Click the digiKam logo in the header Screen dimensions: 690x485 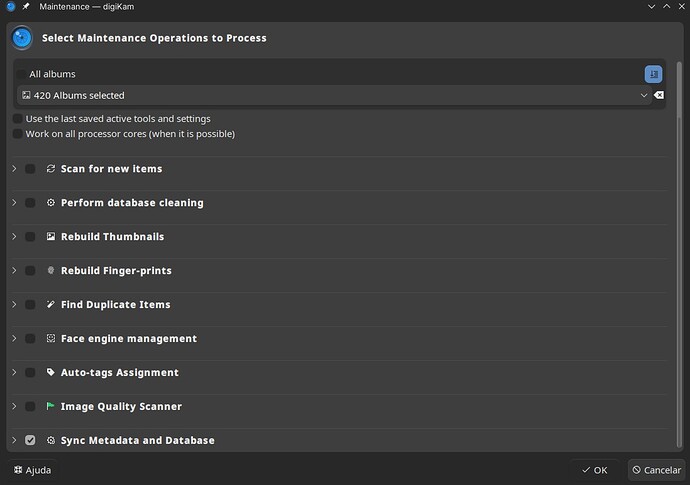click(x=22, y=38)
